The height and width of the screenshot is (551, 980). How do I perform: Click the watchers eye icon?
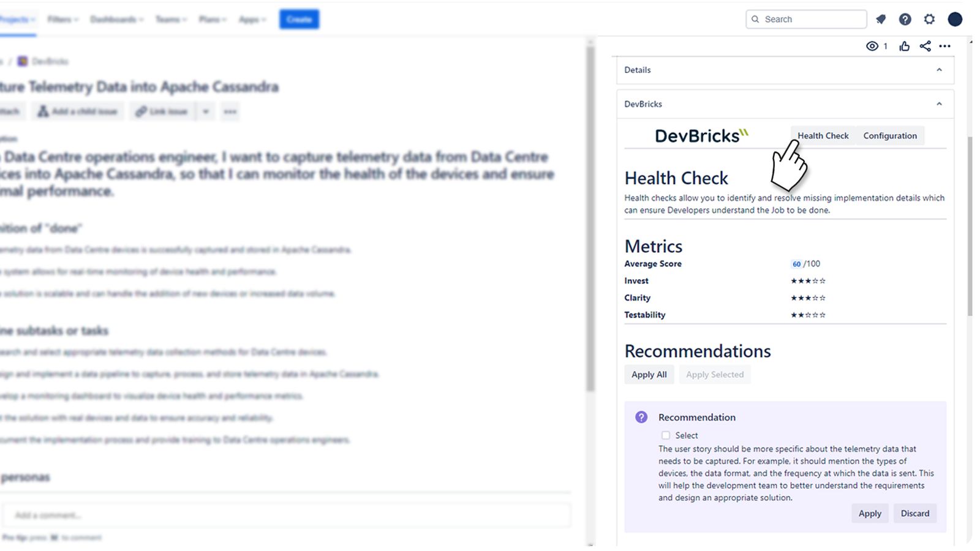(x=872, y=46)
